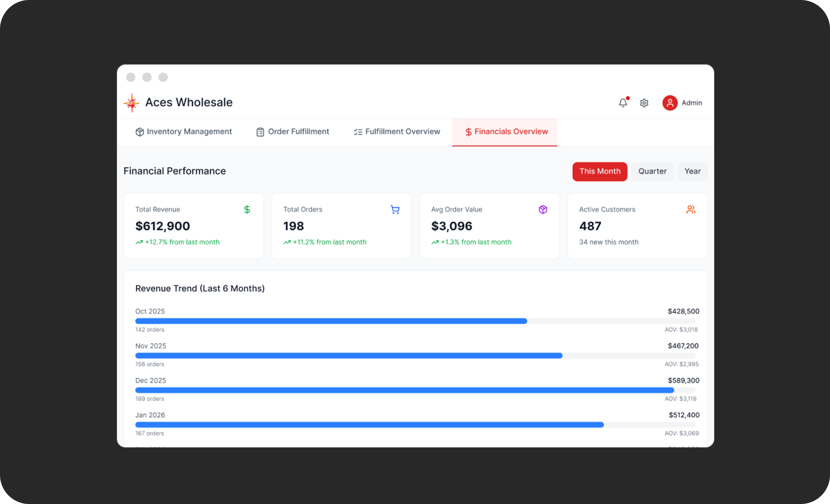Switch period to Quarter
This screenshot has width=830, height=504.
(x=652, y=171)
